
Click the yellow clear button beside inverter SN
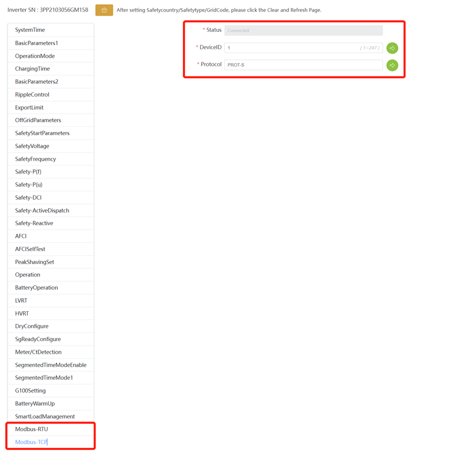[104, 10]
